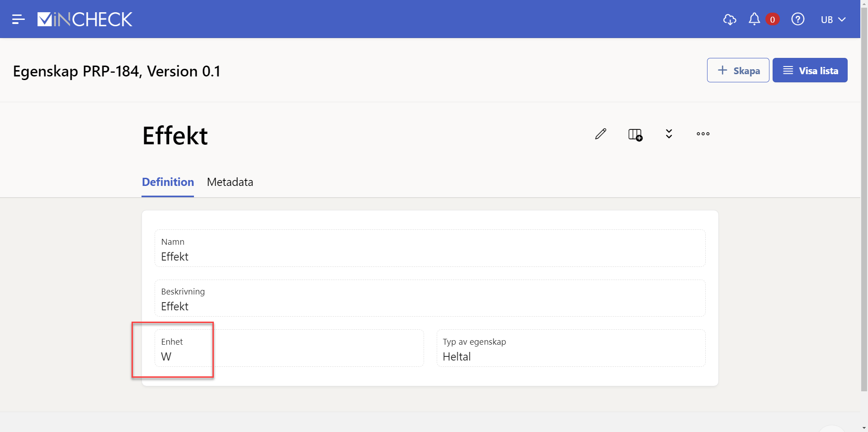
Task: Expand the UB user dropdown
Action: 833,19
